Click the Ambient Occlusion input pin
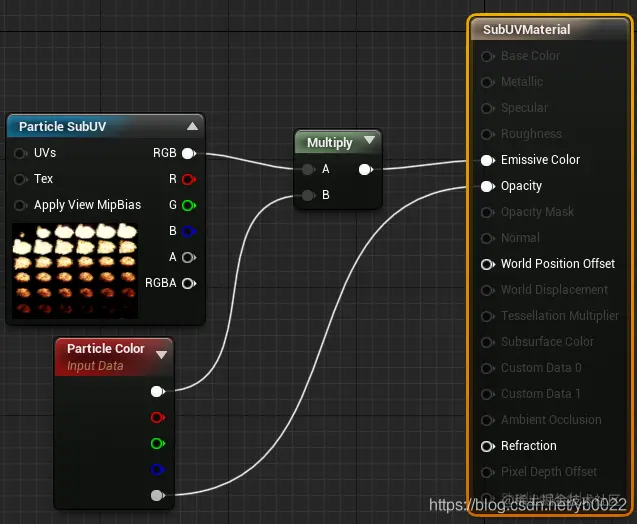The image size is (637, 524). (488, 420)
